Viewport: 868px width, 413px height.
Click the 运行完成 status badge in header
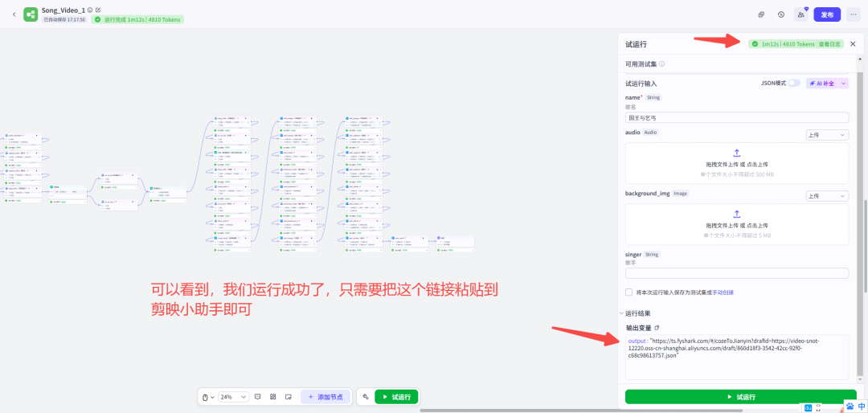[137, 19]
